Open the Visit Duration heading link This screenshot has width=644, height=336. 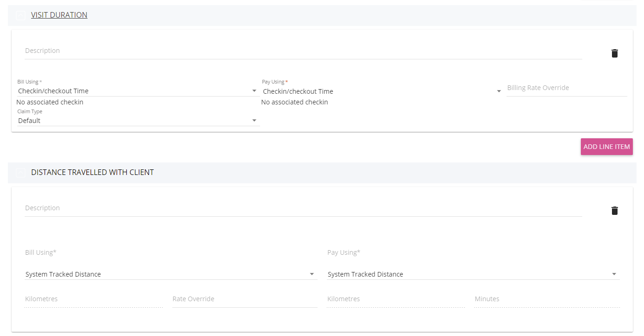(x=59, y=15)
